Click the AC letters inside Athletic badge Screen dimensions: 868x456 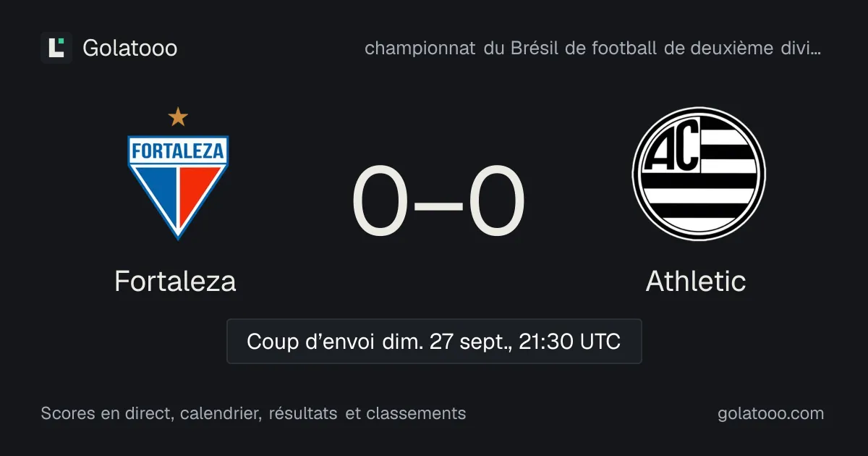coord(672,147)
